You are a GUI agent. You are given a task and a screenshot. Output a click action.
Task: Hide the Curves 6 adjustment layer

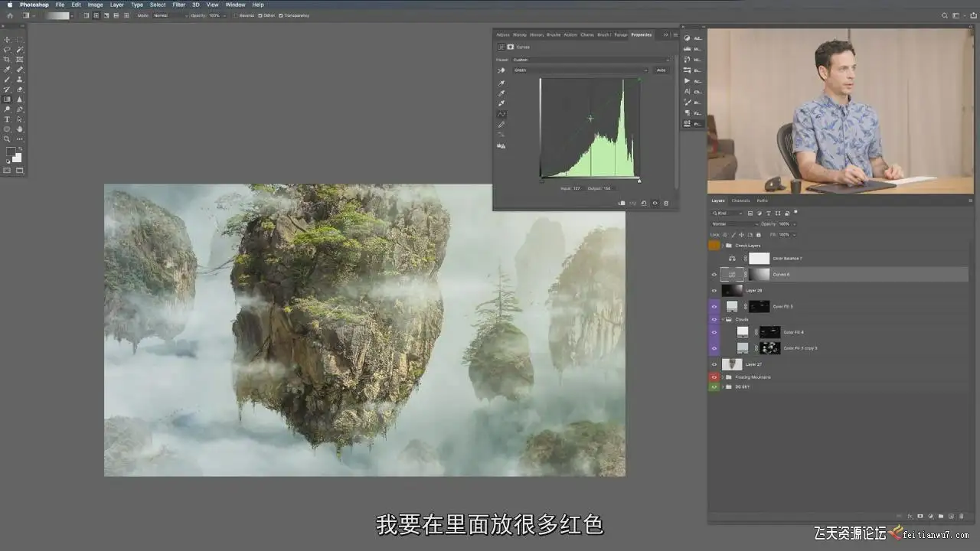pos(714,274)
